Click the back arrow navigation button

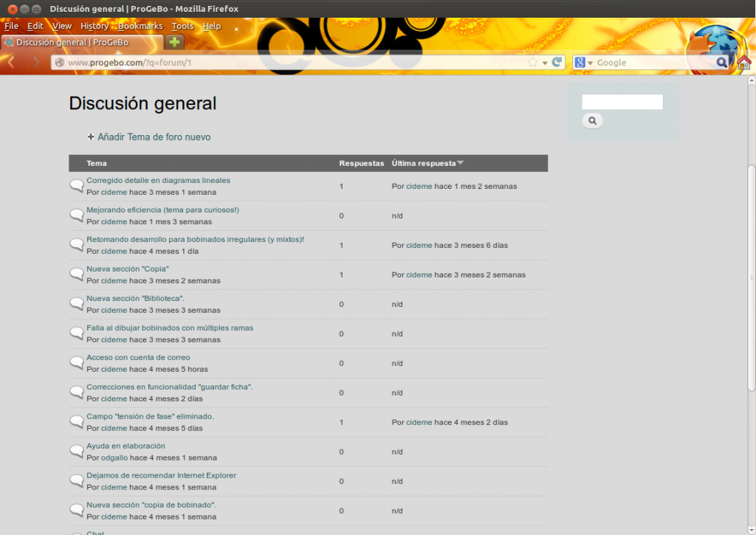tap(12, 63)
